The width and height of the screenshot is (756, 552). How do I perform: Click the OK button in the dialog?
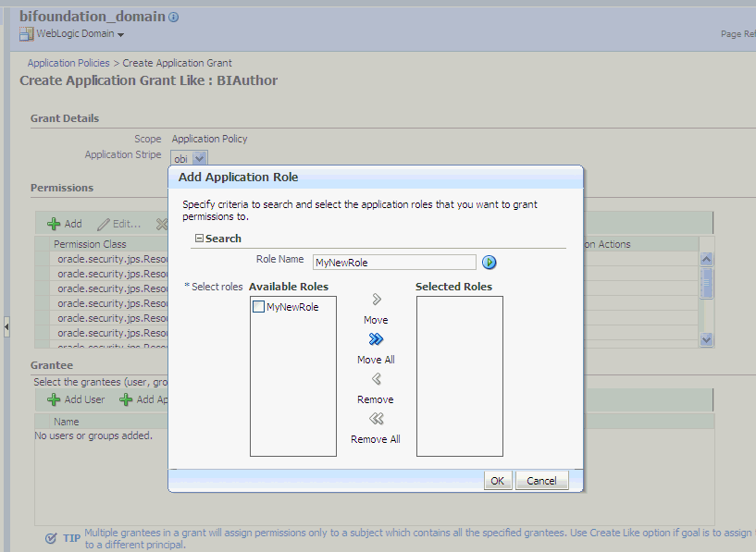point(498,480)
